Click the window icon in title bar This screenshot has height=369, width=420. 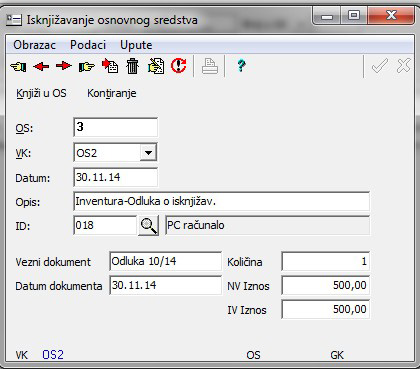[14, 20]
